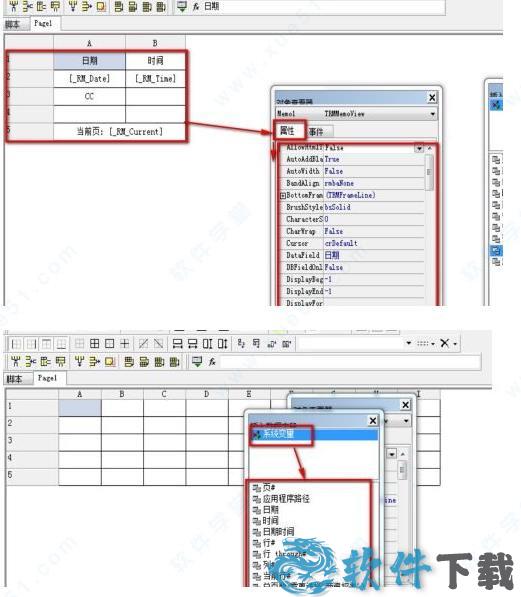Click the variable icon beside 日期时间
The image size is (521, 597).
257,532
